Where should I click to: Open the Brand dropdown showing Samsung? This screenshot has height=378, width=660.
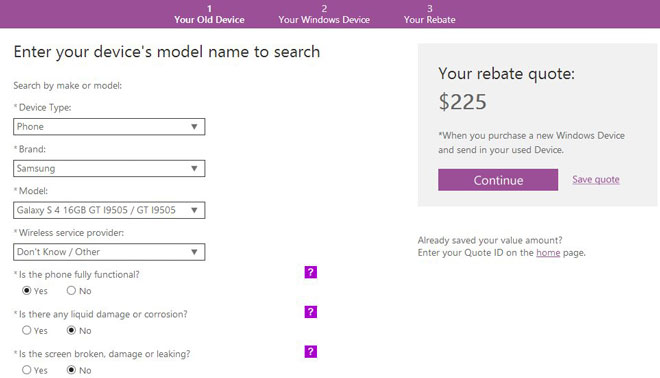click(109, 168)
